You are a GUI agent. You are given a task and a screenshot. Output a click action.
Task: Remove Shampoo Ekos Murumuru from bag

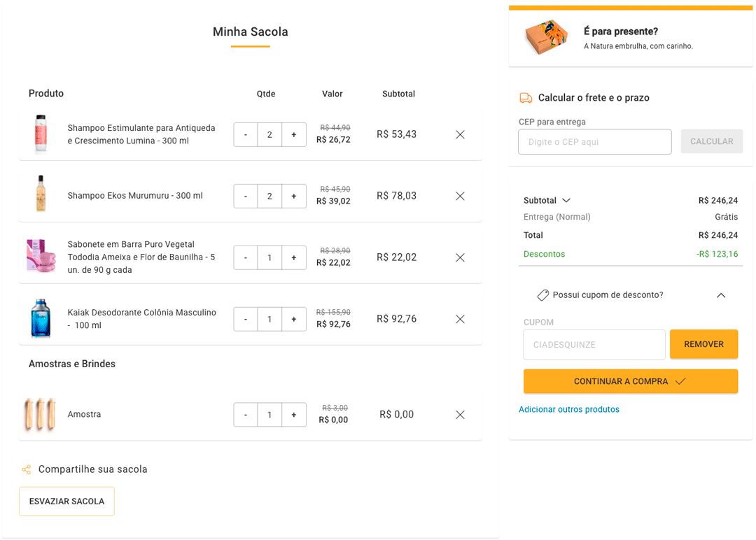tap(460, 196)
